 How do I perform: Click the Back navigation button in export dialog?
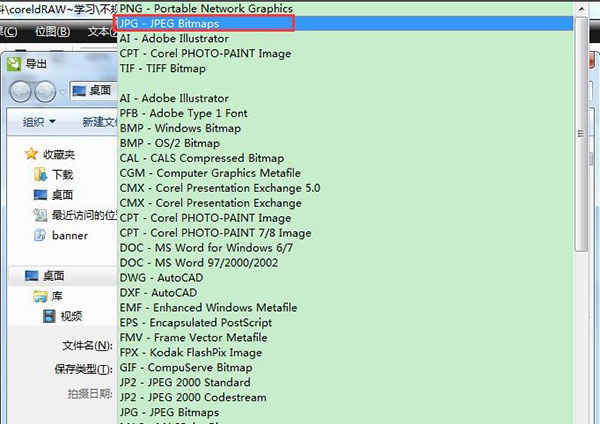pos(20,91)
